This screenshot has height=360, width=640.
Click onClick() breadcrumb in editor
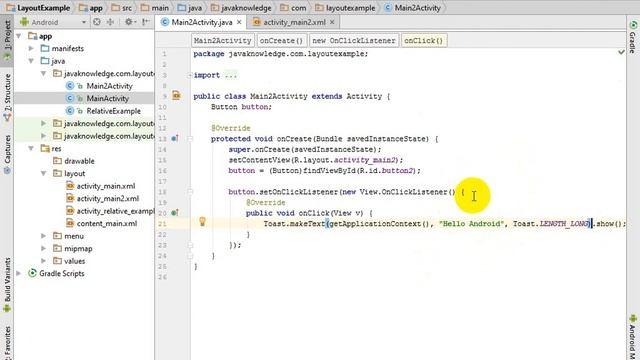coord(424,40)
